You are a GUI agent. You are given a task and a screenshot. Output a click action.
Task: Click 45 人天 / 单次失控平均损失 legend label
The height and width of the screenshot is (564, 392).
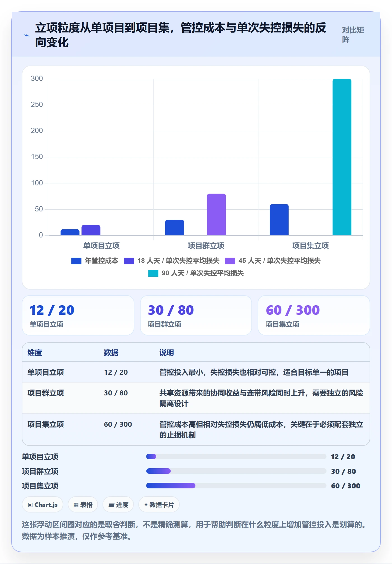point(279,261)
